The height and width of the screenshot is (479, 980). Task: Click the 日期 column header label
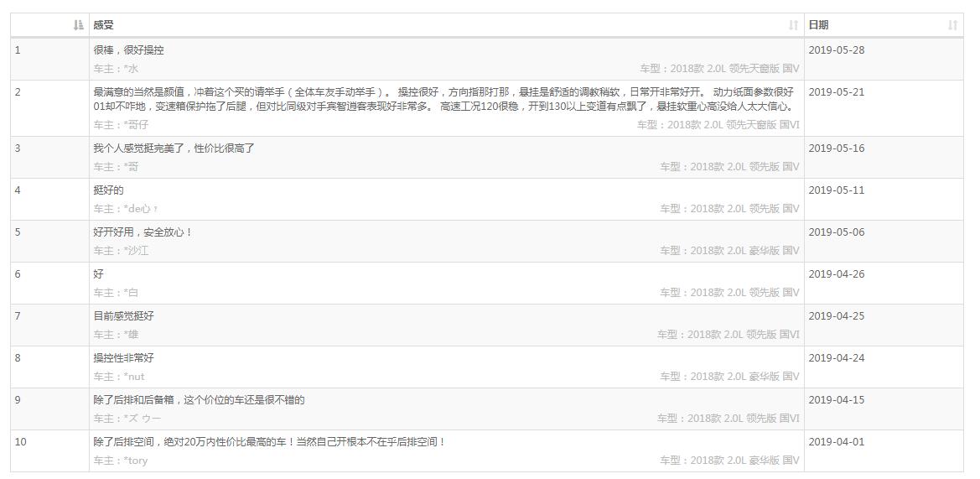click(819, 25)
